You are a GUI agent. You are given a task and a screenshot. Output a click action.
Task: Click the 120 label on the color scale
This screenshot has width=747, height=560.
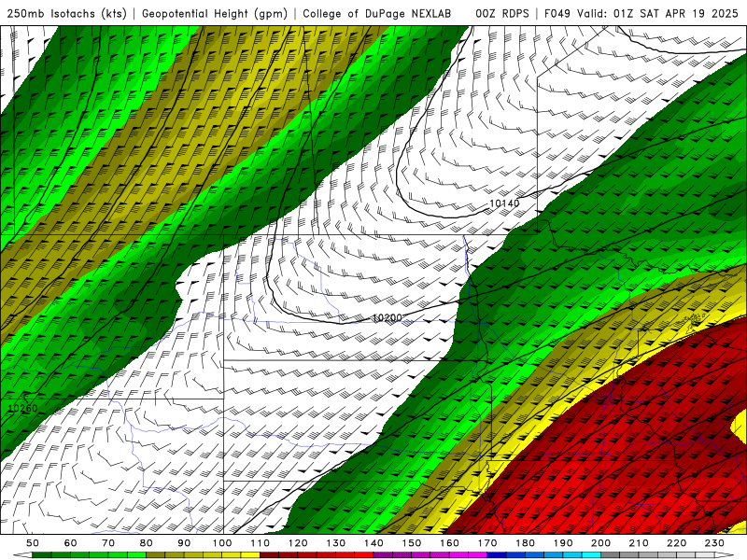pos(298,543)
